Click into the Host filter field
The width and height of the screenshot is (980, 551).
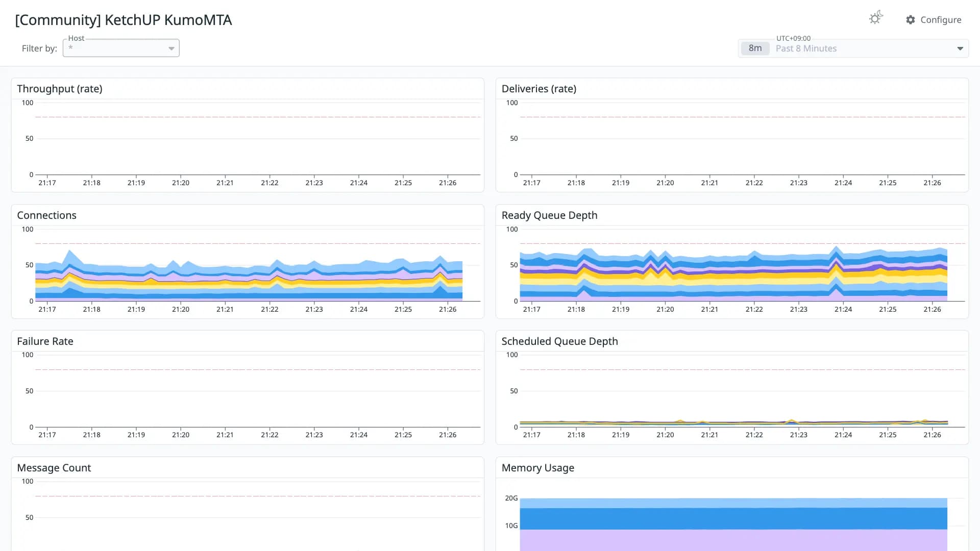[x=121, y=48]
